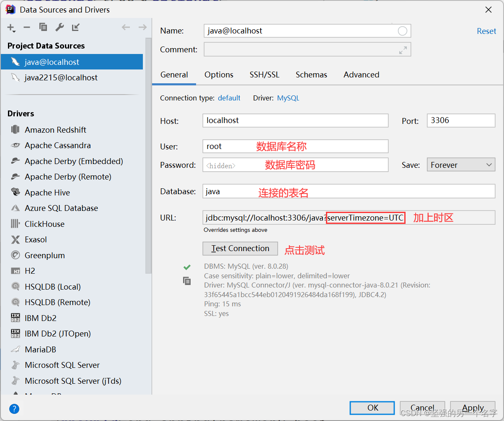The image size is (504, 421).
Task: Click the make global import icon
Action: [75, 27]
